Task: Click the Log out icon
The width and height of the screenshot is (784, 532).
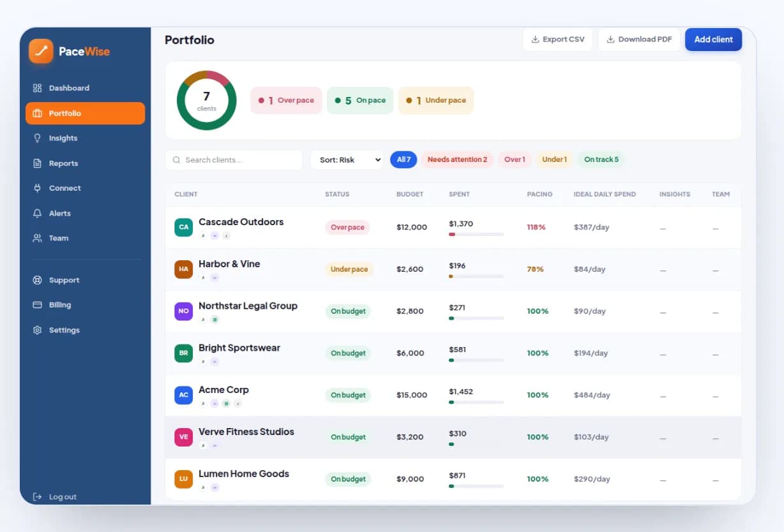Action: click(x=37, y=497)
